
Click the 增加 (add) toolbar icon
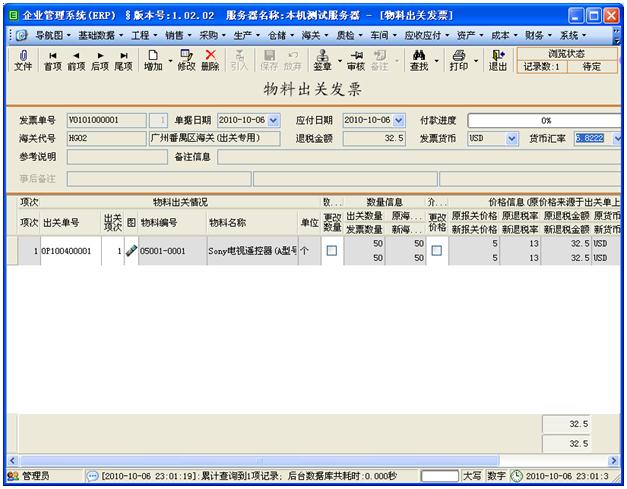[x=153, y=60]
